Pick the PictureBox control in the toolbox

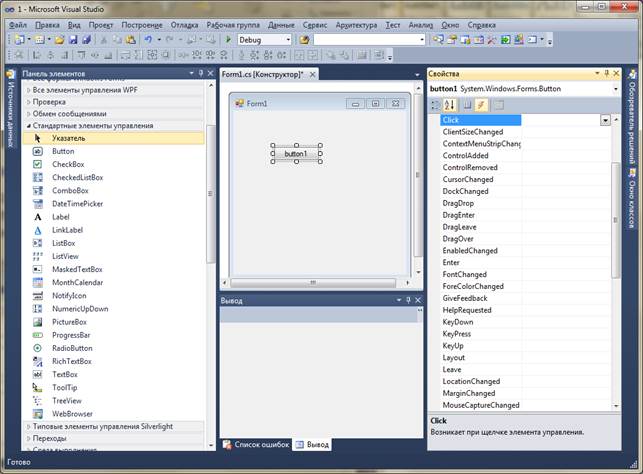[69, 322]
